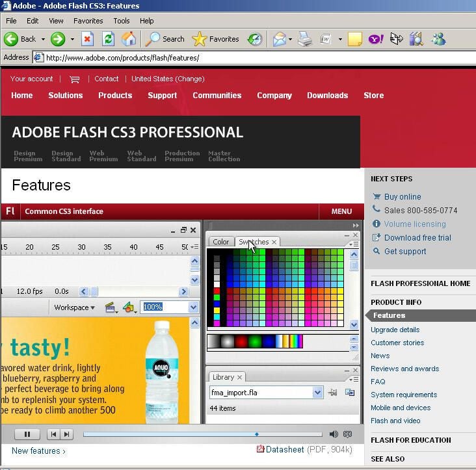Open Search with the magnifier icon

click(152, 39)
